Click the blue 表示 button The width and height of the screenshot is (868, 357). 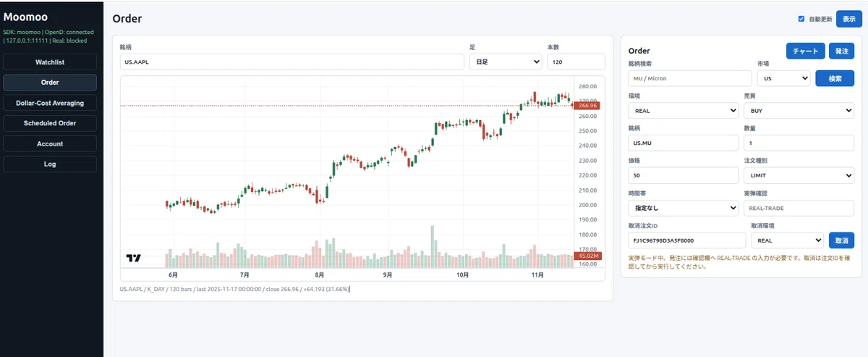coord(849,19)
